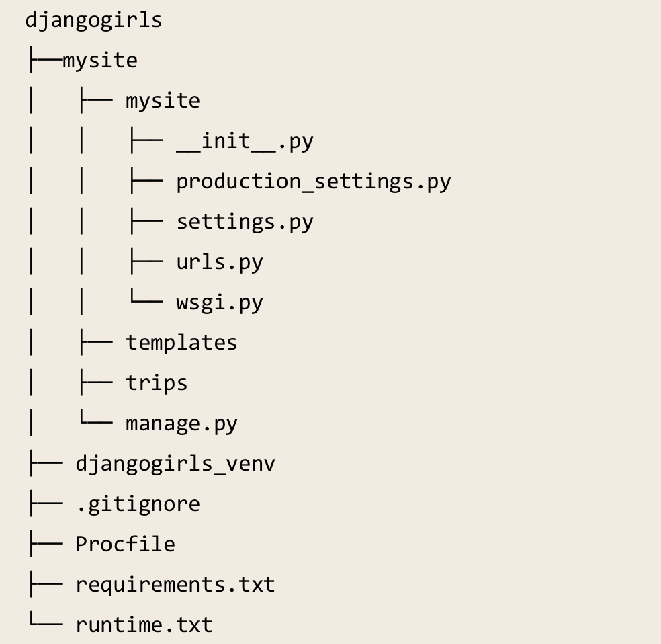The width and height of the screenshot is (661, 644).
Task: Open the trips folder
Action: [156, 383]
